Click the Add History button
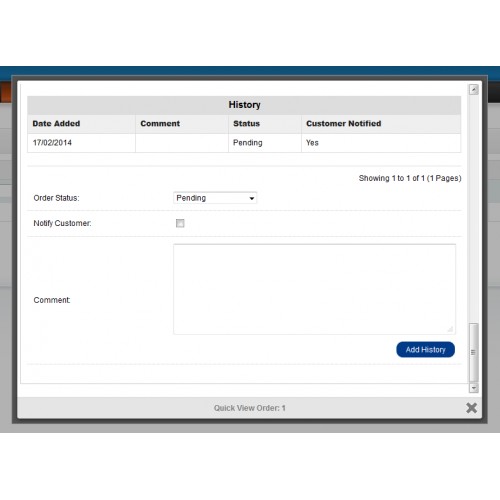The width and height of the screenshot is (500, 500). click(425, 349)
